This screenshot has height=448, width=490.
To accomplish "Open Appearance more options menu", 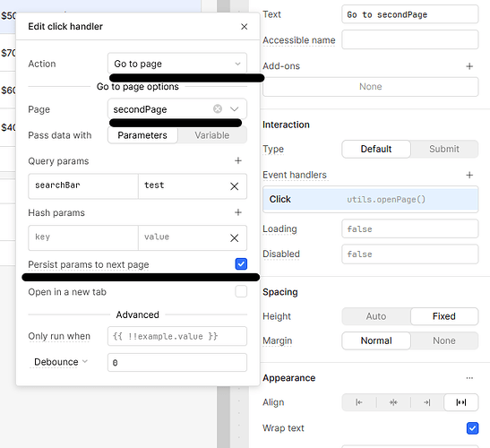I will (x=469, y=378).
